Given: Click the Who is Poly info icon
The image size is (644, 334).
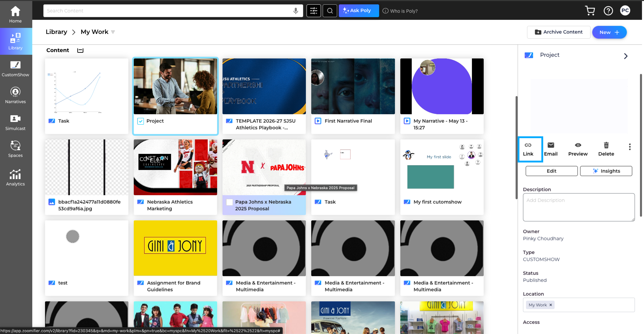Looking at the screenshot, I should point(385,11).
